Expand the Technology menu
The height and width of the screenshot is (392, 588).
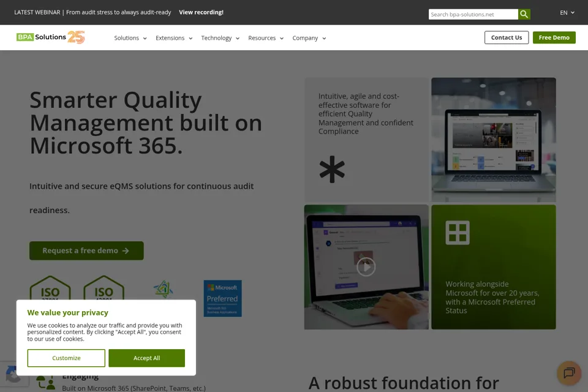(220, 38)
